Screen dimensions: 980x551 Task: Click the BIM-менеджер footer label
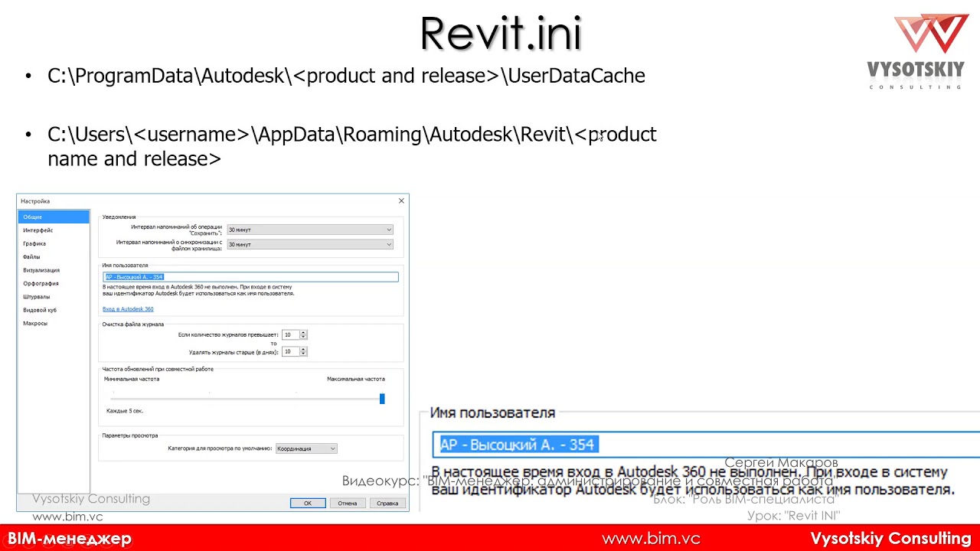tap(70, 539)
